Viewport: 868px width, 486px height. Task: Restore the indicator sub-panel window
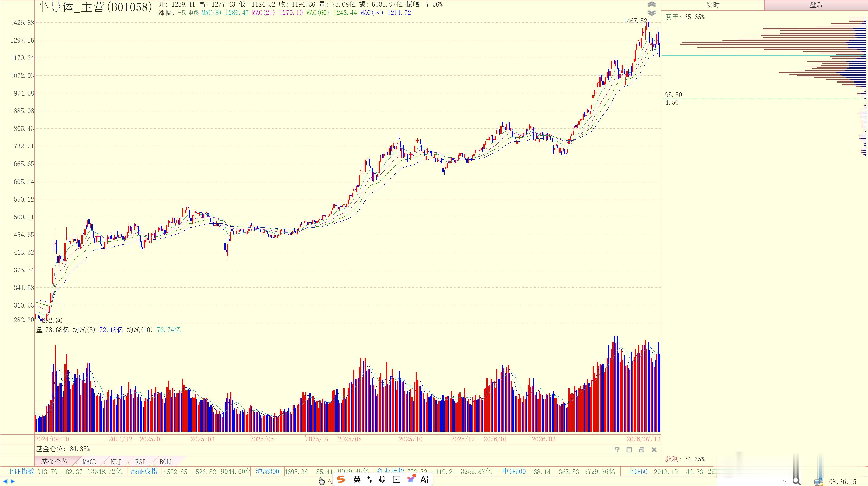pos(642,450)
